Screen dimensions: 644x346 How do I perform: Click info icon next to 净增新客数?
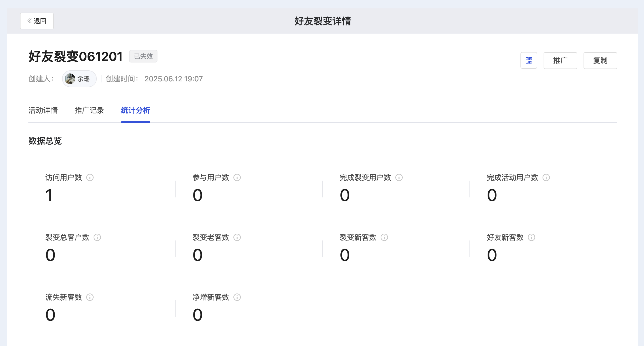[237, 297]
